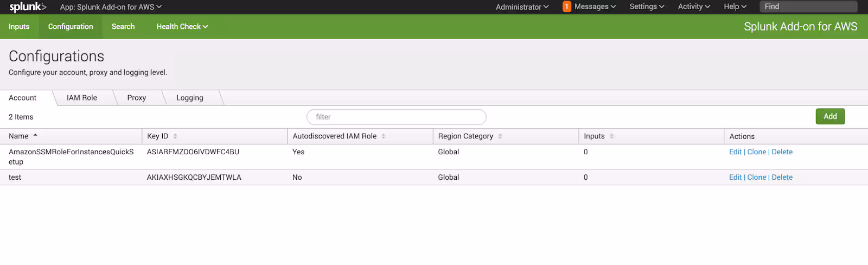Switch to the Proxy tab
Viewport: 868px width, 265px height.
point(137,98)
